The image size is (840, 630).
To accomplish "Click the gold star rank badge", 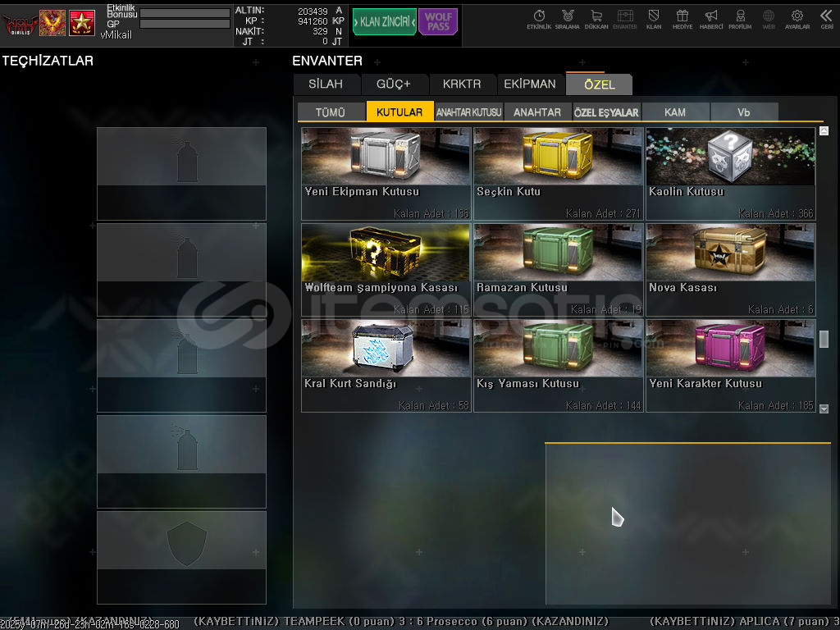I will [82, 23].
